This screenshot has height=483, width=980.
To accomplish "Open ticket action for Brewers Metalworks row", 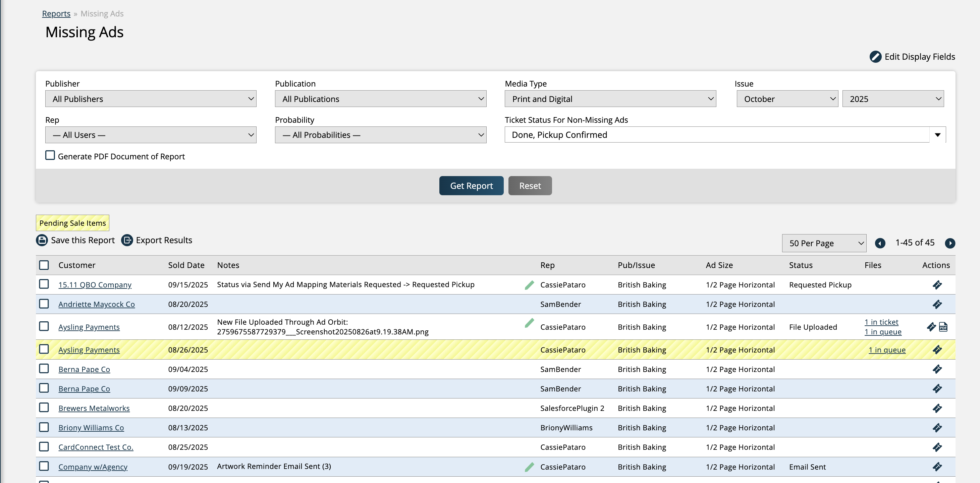I will pyautogui.click(x=937, y=409).
